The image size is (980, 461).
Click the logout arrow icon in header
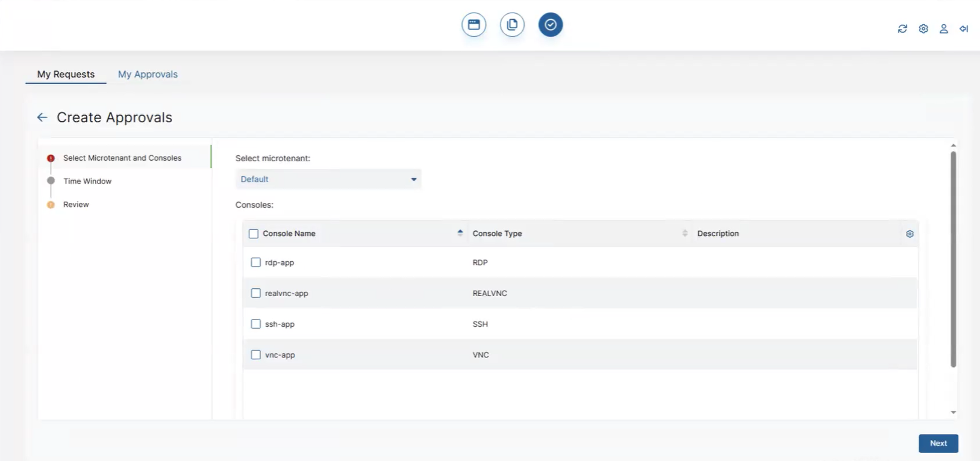pos(964,29)
